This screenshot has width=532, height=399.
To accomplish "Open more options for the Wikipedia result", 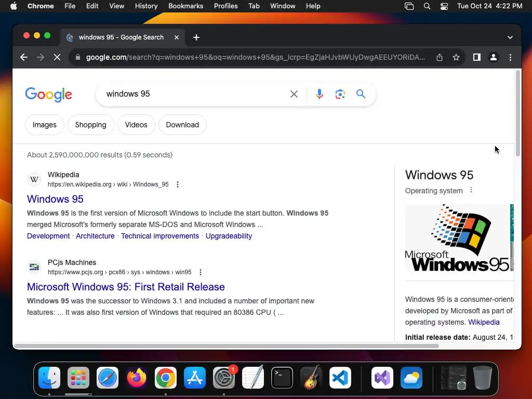I will pyautogui.click(x=178, y=184).
